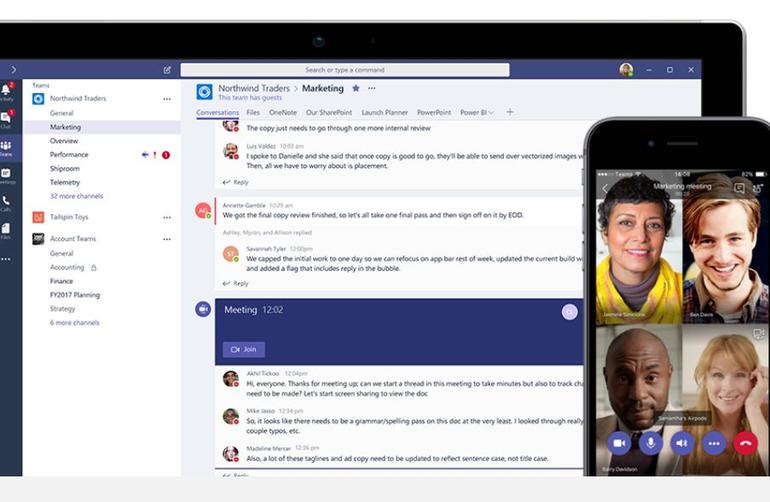Open channel options ellipsis beside star
This screenshot has width=770, height=502.
coord(372,88)
